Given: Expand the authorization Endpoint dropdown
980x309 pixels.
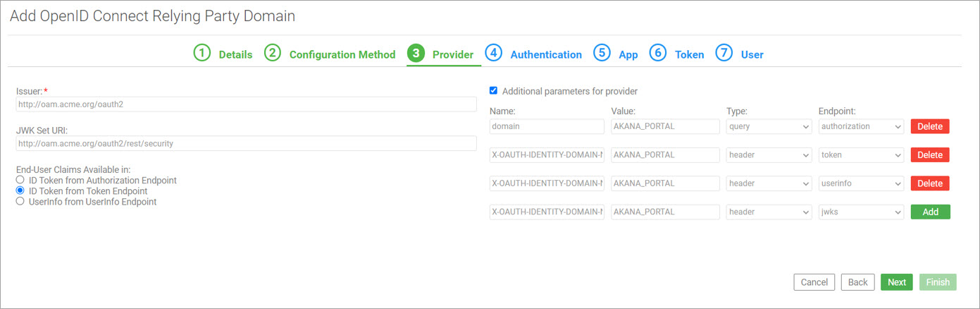Looking at the screenshot, I should 861,126.
